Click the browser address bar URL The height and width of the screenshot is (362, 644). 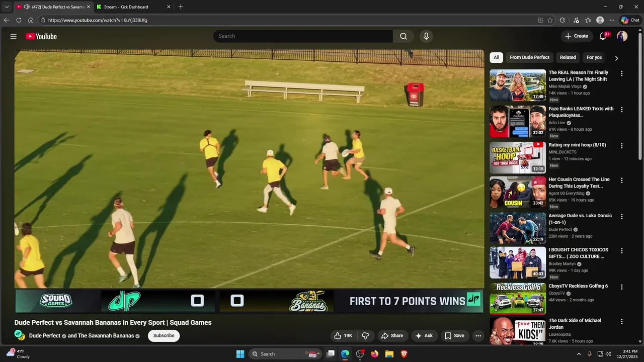click(98, 20)
